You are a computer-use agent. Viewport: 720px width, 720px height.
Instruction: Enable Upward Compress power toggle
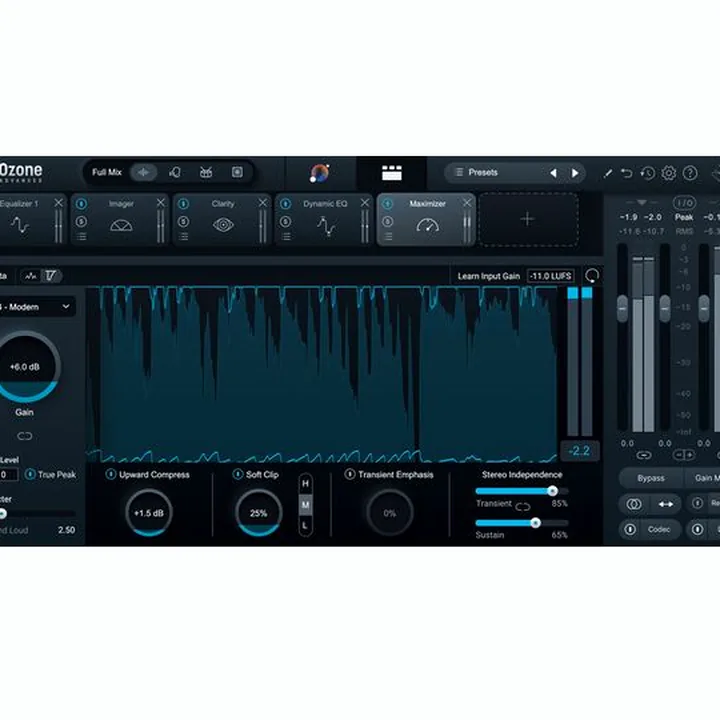[x=111, y=474]
